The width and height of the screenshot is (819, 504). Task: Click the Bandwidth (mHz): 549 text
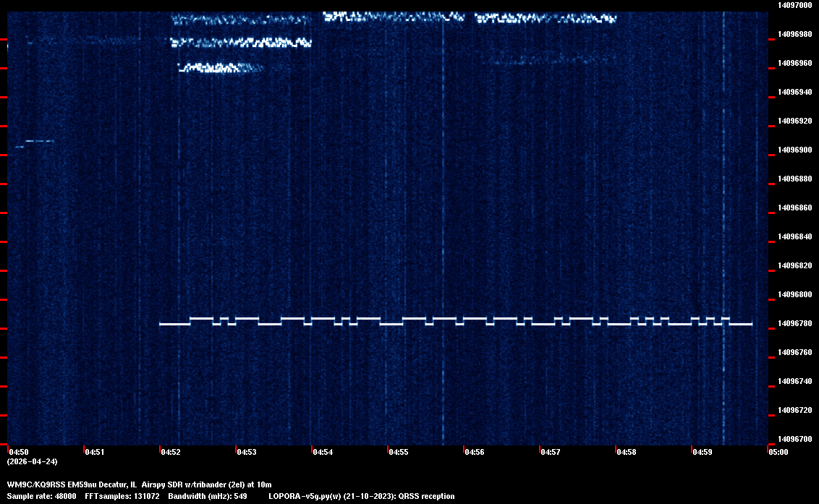208,496
